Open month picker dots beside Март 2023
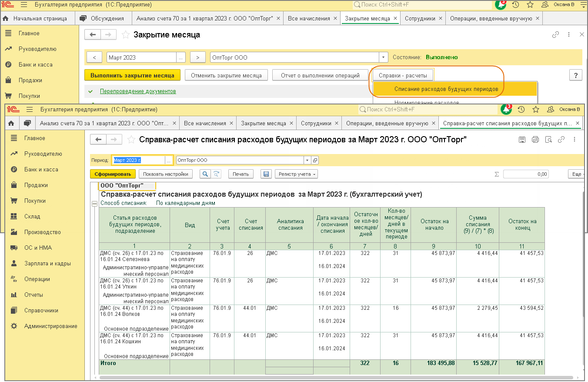 point(181,57)
